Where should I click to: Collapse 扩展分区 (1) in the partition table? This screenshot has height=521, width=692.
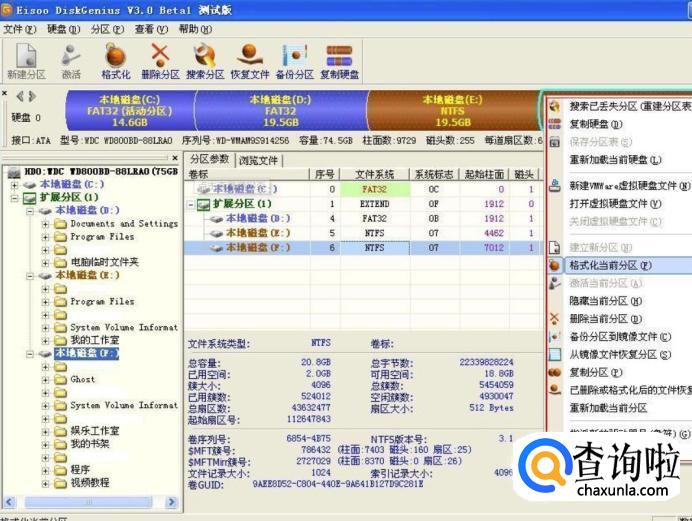[191, 204]
